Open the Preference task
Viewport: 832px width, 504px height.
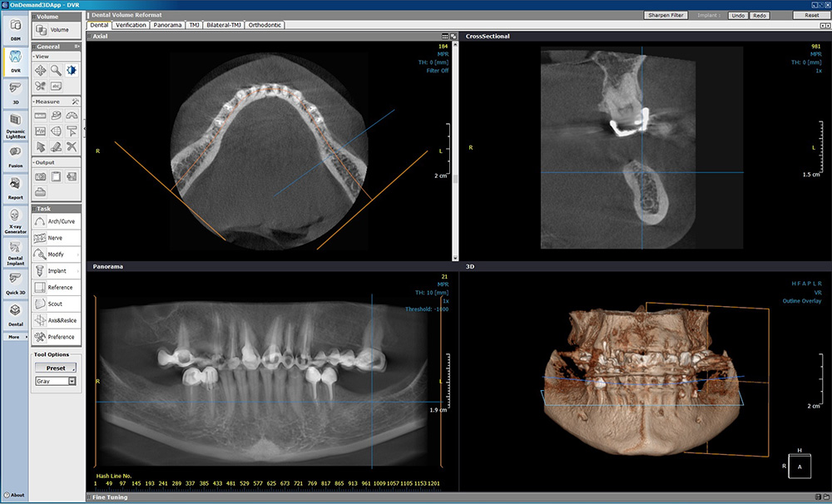(57, 337)
